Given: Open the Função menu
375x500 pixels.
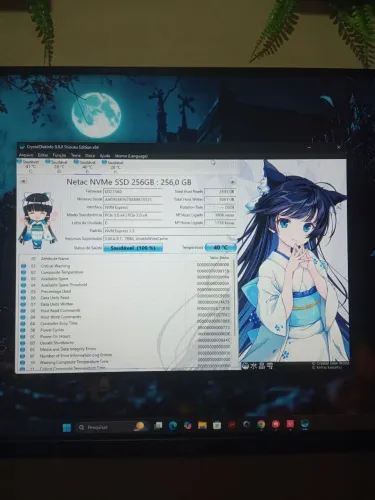Looking at the screenshot, I should coord(59,155).
